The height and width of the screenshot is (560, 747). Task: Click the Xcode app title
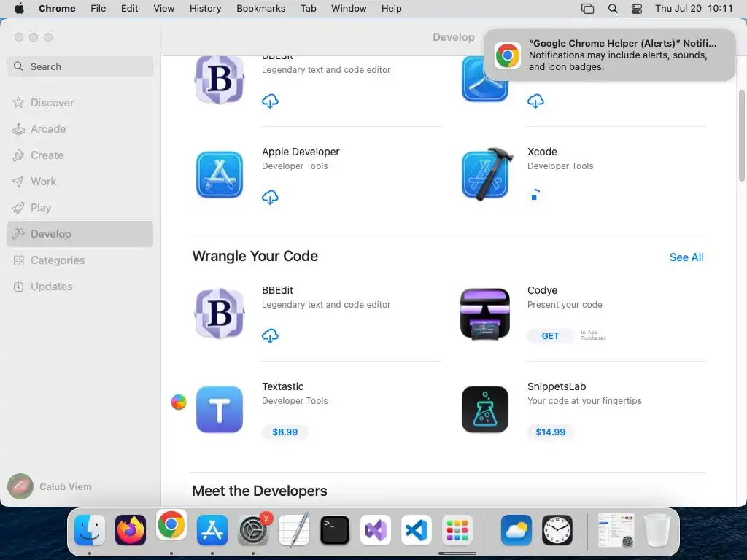[x=542, y=152]
